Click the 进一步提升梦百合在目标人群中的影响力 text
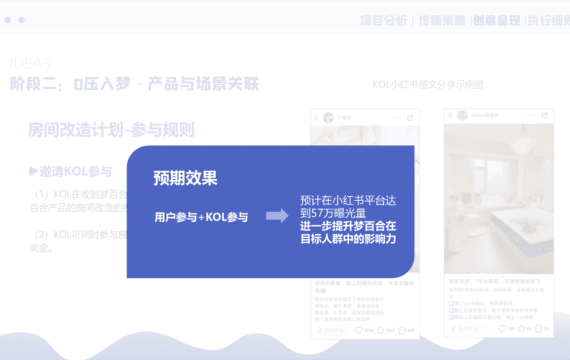 coord(348,232)
